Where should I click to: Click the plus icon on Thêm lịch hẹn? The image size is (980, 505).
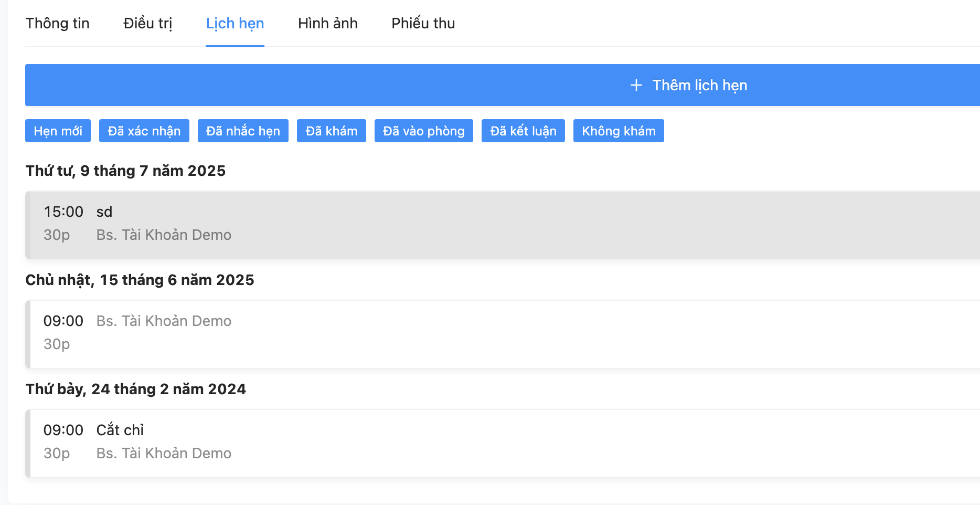click(636, 85)
